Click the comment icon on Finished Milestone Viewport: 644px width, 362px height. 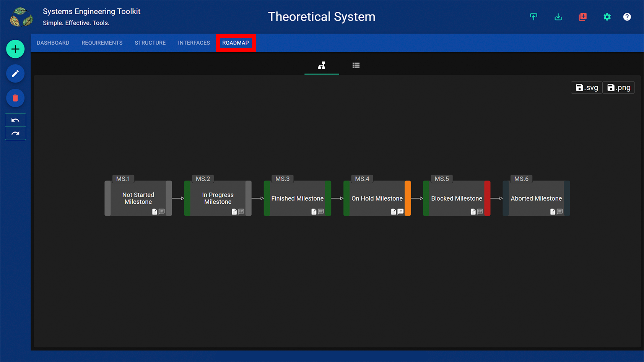321,211
